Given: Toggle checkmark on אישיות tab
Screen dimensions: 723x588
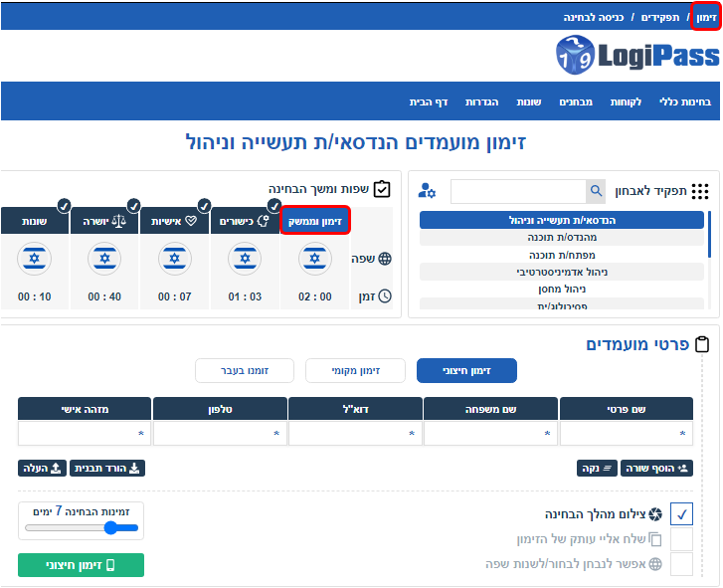Looking at the screenshot, I should [x=204, y=206].
